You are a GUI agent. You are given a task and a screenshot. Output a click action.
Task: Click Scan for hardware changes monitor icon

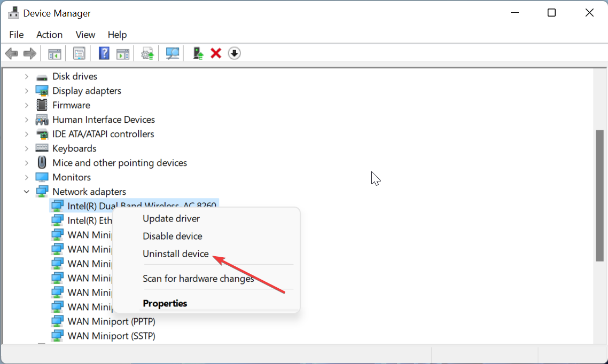pos(173,53)
